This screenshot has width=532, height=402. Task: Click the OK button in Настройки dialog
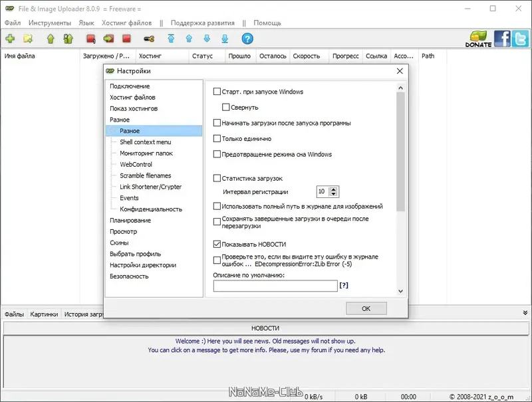(366, 308)
